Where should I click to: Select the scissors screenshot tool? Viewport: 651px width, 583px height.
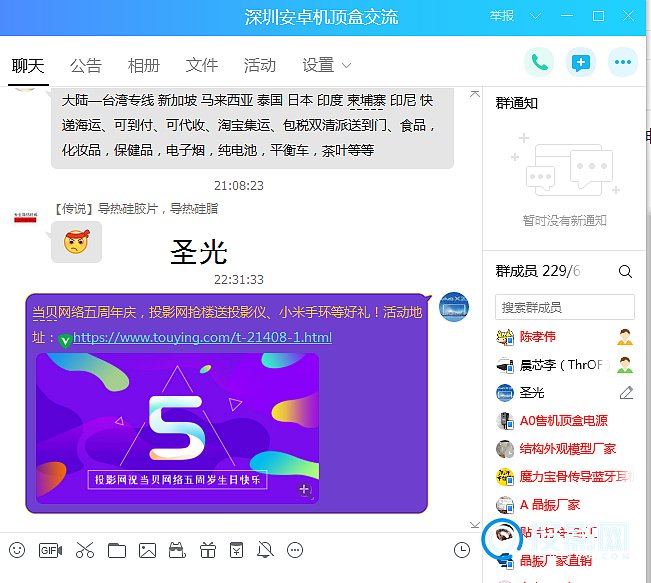(85, 550)
